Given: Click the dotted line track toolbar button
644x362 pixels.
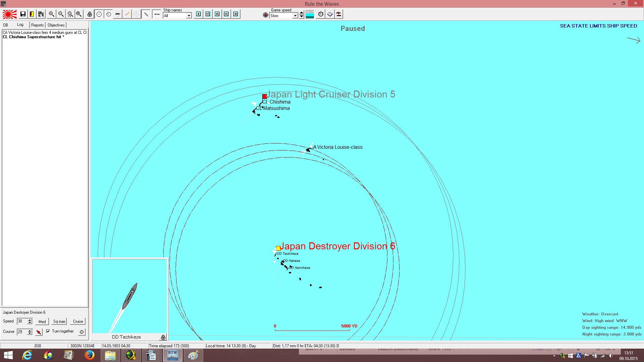Looking at the screenshot, I should tap(157, 14).
